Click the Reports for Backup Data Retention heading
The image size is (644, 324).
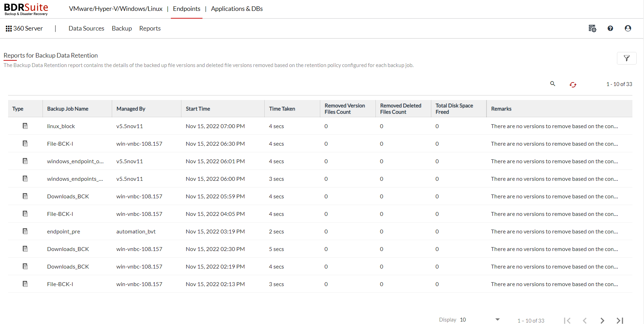[x=51, y=55]
